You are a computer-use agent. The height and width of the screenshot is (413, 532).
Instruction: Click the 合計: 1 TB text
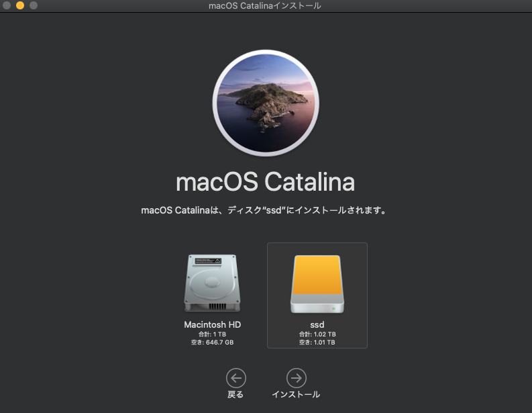point(213,334)
